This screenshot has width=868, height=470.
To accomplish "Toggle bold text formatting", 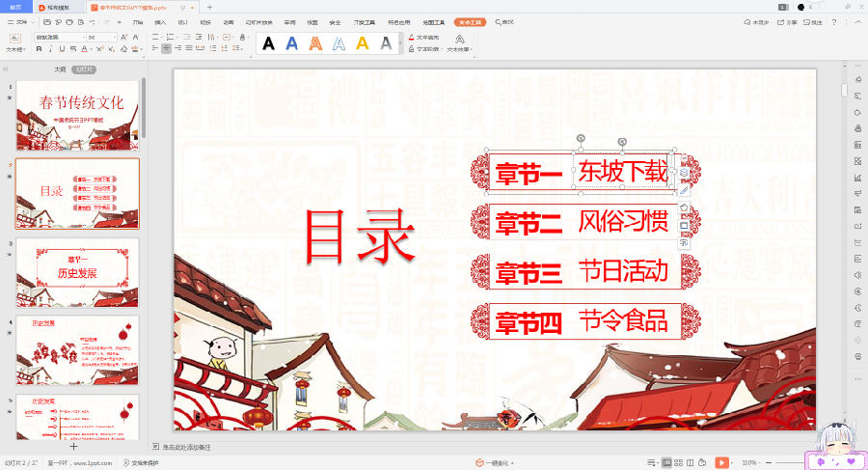I will point(39,49).
